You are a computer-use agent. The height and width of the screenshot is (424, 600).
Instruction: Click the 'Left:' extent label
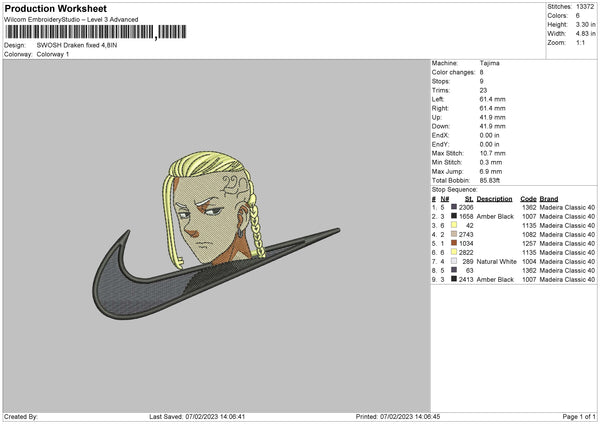(438, 99)
